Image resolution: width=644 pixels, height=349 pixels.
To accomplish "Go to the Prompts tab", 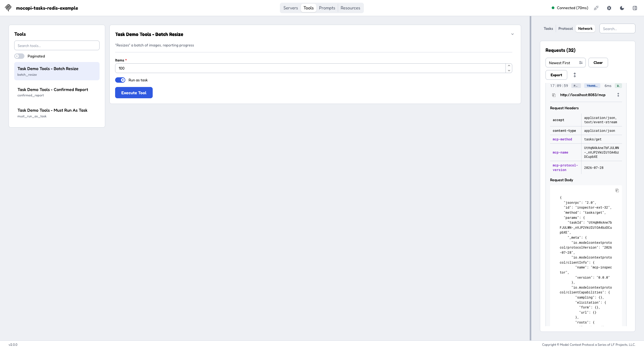I will (x=327, y=8).
